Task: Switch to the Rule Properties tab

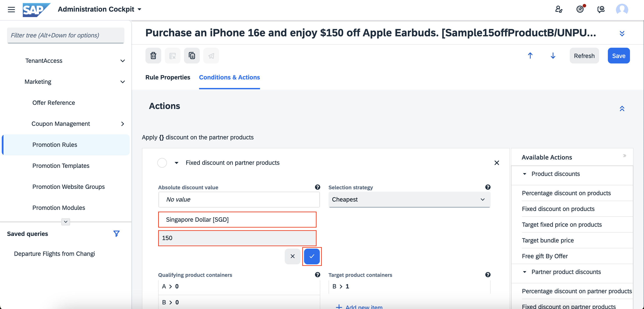Action: 168,77
